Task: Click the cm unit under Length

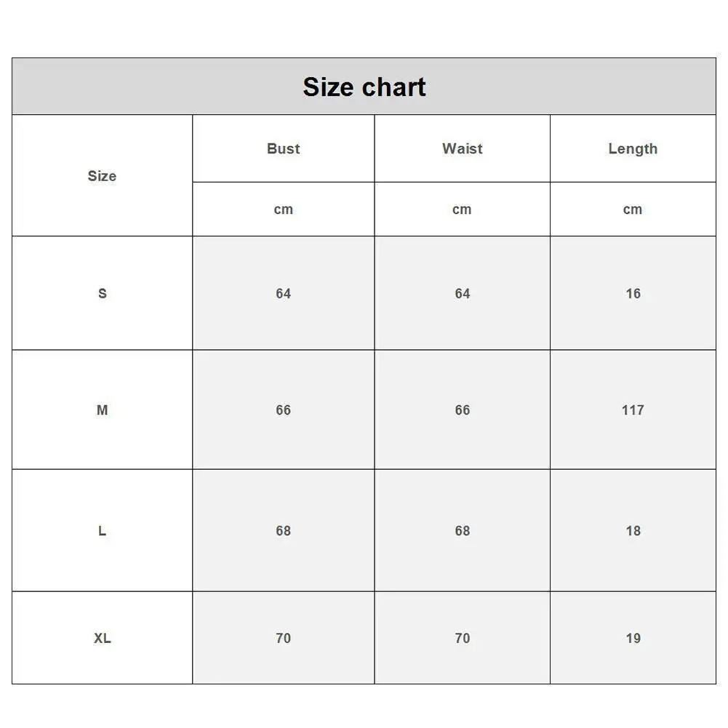Action: click(633, 209)
